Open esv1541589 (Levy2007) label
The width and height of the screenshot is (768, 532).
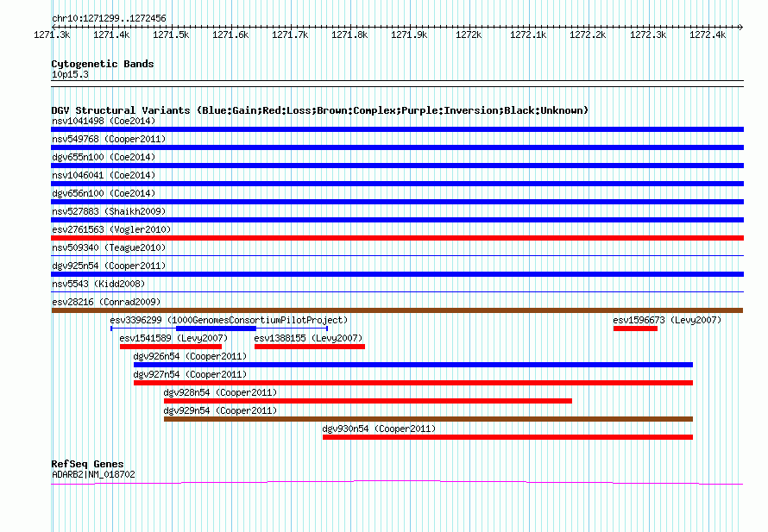173,338
